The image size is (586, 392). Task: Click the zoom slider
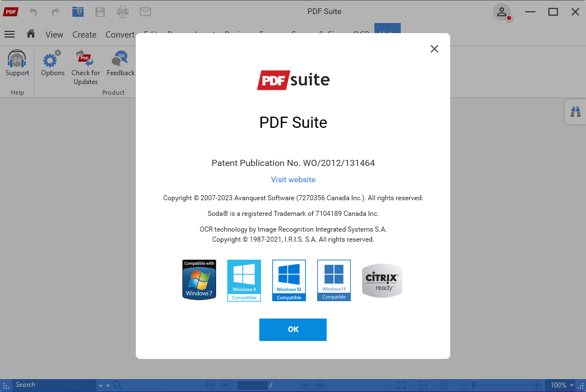tap(501, 385)
